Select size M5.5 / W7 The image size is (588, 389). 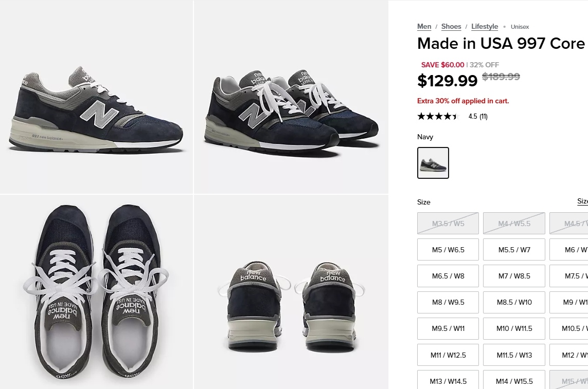point(514,250)
